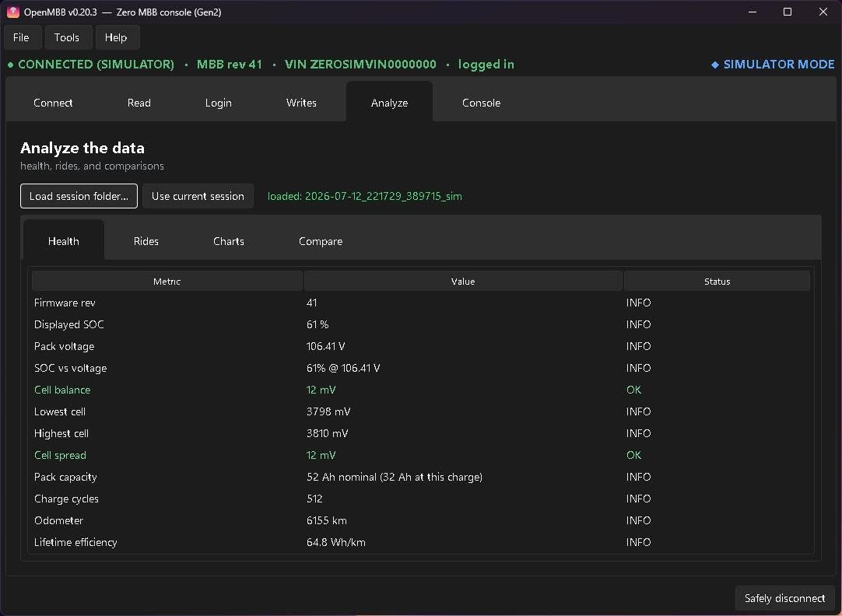The height and width of the screenshot is (616, 842).
Task: Select the Displayed SOC row
Action: (421, 324)
